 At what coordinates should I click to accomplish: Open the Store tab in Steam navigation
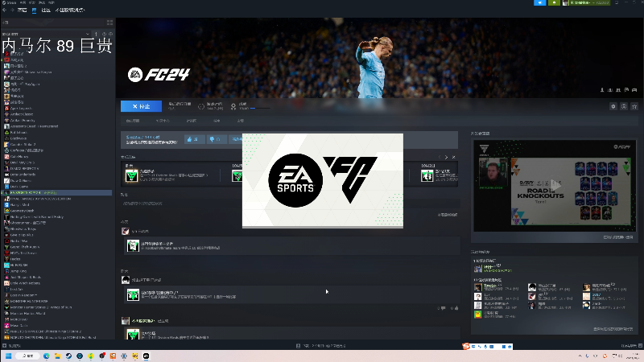23,10
